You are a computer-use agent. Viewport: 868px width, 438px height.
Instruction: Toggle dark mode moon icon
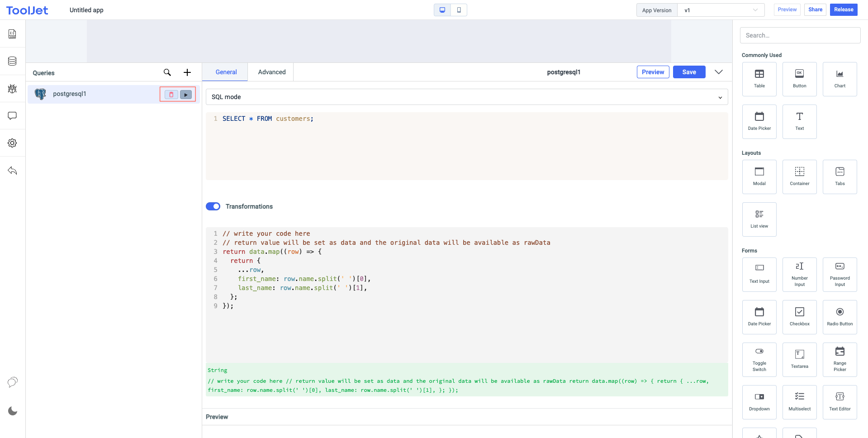point(13,411)
